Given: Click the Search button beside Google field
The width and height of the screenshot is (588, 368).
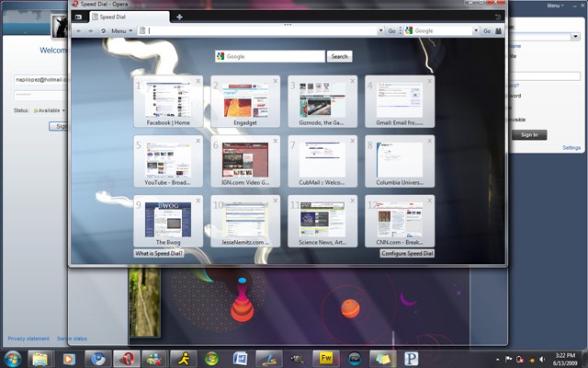Looking at the screenshot, I should coord(339,56).
